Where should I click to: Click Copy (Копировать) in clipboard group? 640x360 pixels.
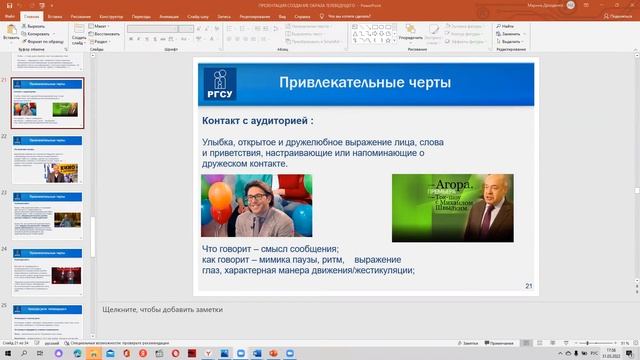[x=36, y=34]
